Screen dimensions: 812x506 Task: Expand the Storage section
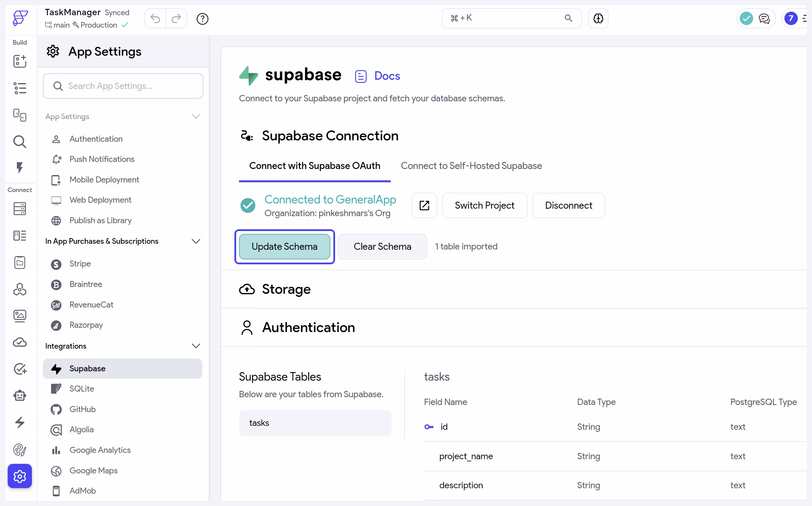click(514, 289)
